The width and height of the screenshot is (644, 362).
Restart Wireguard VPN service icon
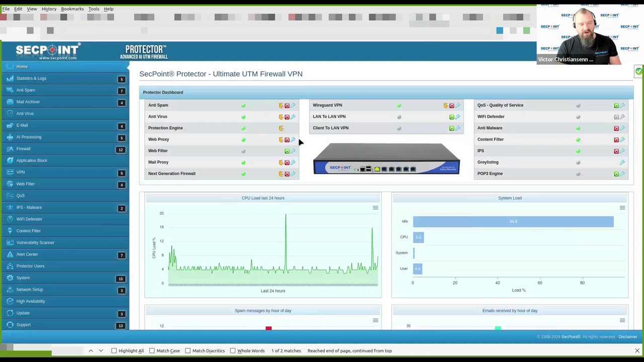point(446,106)
